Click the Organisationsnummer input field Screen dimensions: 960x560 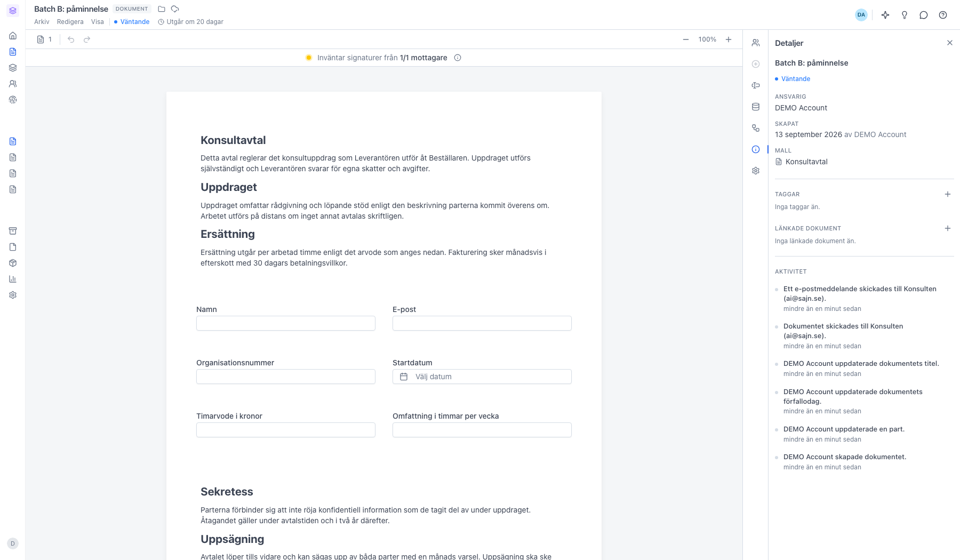coord(286,377)
